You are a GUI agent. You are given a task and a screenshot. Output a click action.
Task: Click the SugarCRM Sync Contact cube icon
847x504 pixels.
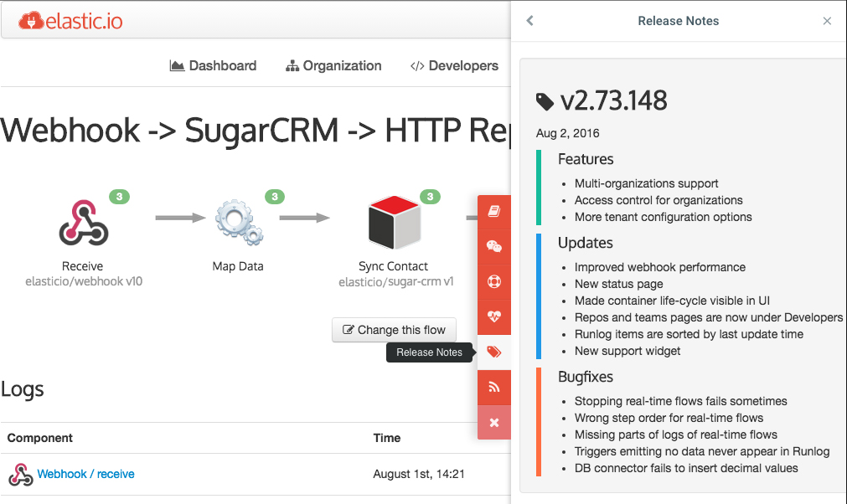[395, 223]
